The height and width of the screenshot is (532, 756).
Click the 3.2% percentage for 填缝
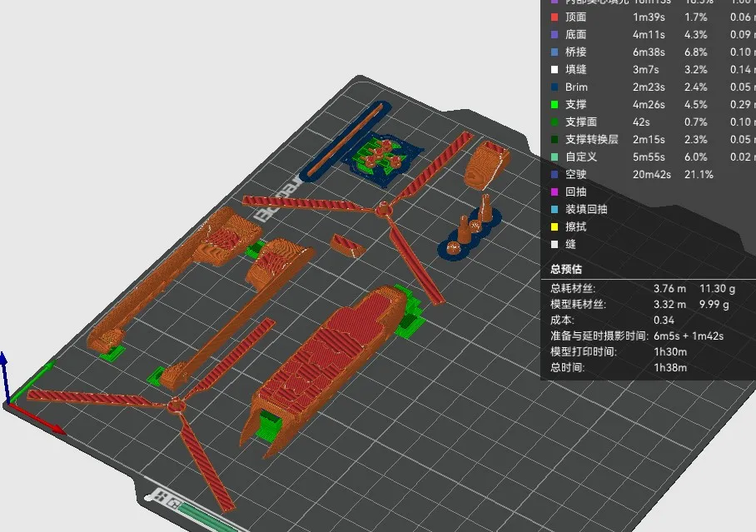696,69
